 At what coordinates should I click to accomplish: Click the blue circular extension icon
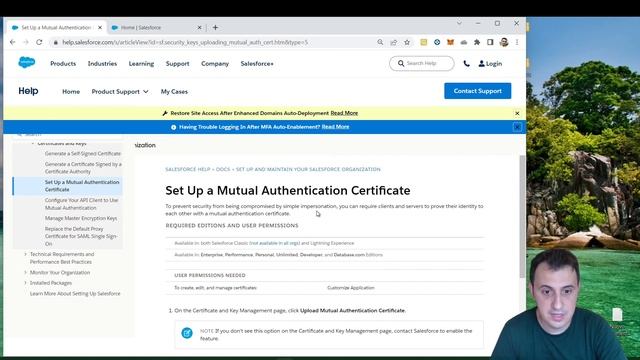click(x=437, y=42)
